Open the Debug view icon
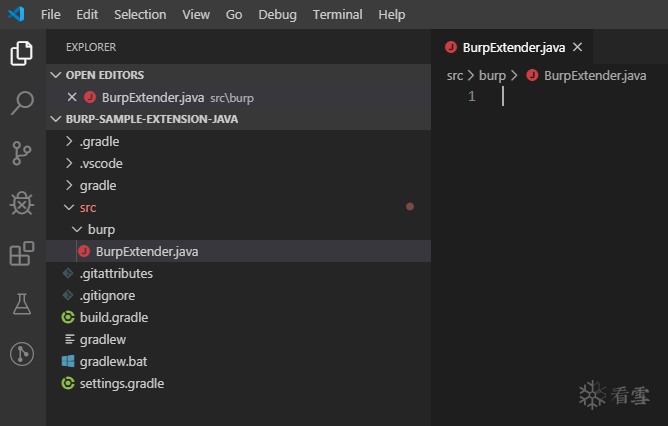Viewport: 668px width, 426px height. [21, 203]
